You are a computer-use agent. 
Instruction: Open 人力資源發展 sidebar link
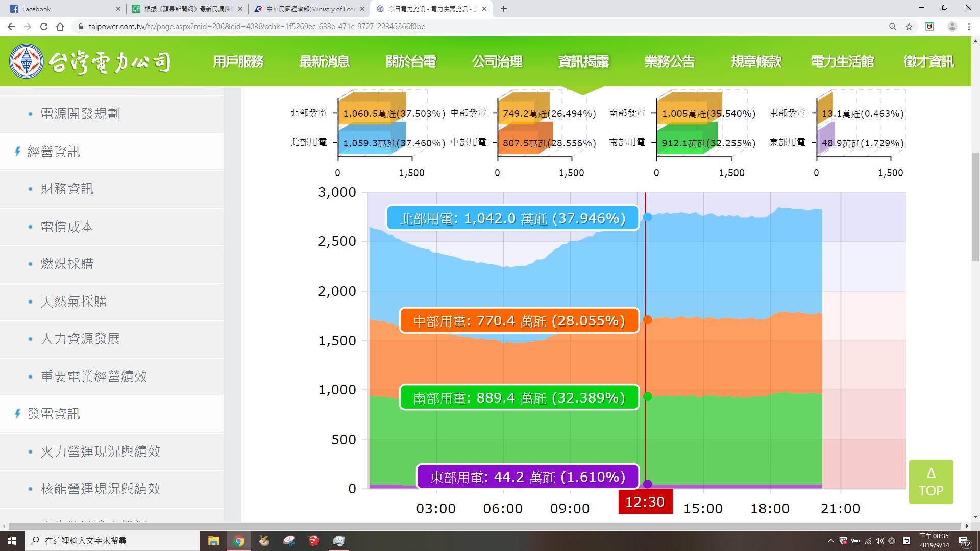(x=111, y=339)
